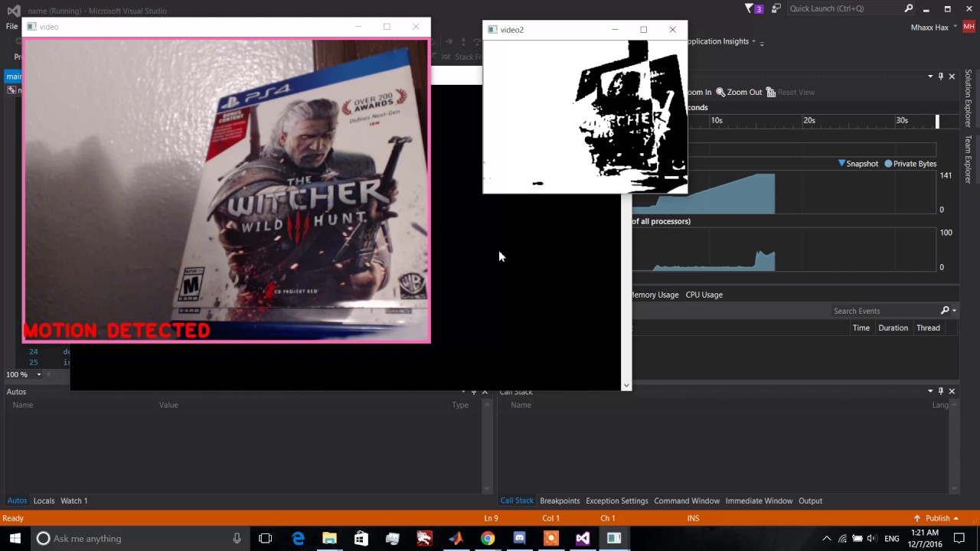Close the Diagnostic Tools panel
980x551 pixels.
coord(952,77)
